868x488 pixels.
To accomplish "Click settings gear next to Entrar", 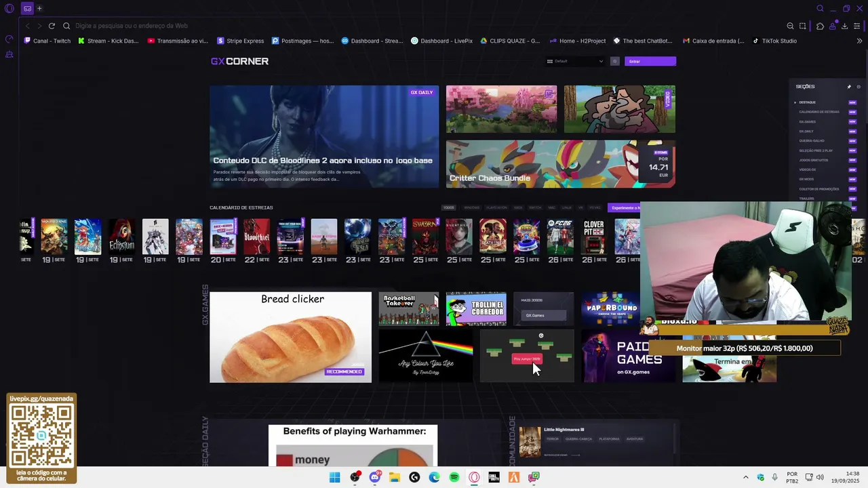I will [615, 61].
